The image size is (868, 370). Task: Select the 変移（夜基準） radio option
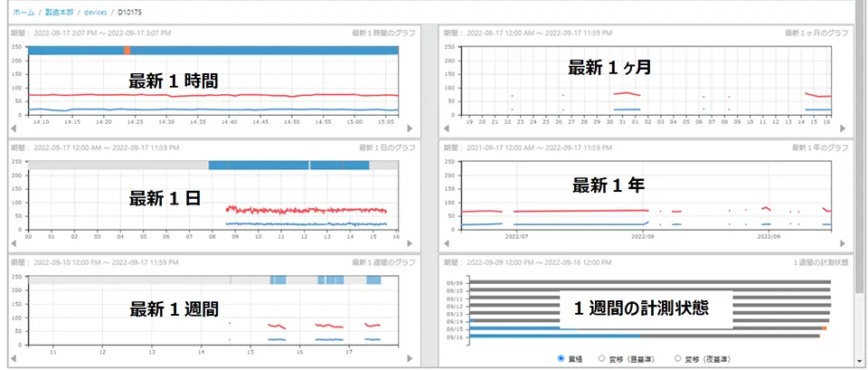[678, 359]
